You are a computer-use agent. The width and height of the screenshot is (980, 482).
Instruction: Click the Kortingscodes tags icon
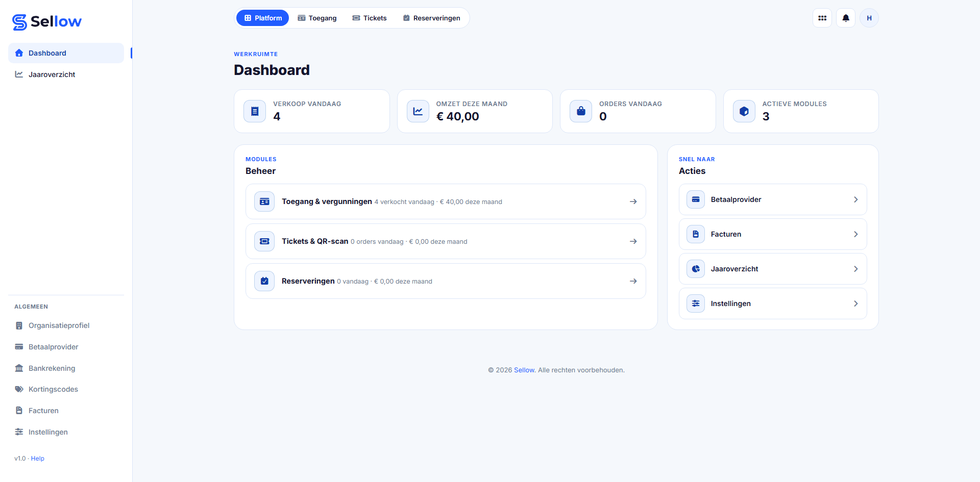click(19, 389)
